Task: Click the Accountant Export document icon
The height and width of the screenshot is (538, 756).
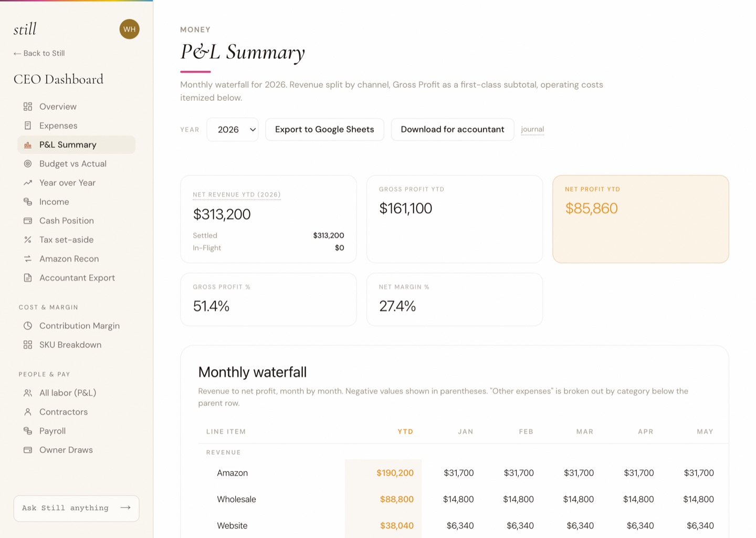Action: click(28, 278)
